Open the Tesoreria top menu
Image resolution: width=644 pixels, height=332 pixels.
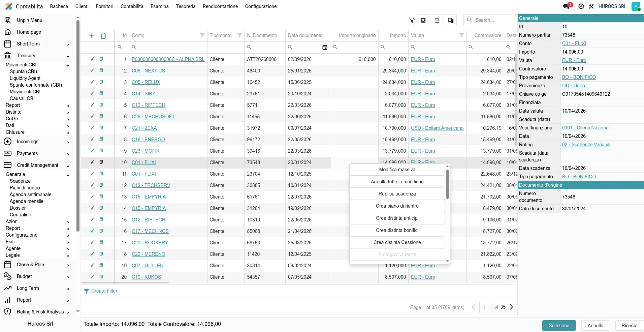[x=186, y=6]
